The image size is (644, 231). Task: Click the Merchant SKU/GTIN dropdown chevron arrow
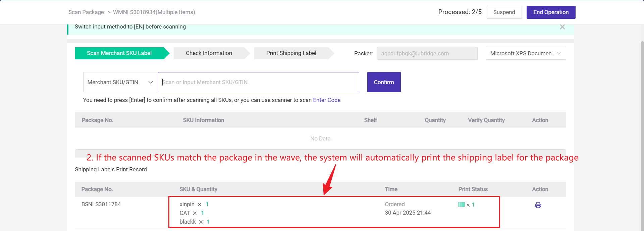(x=151, y=82)
